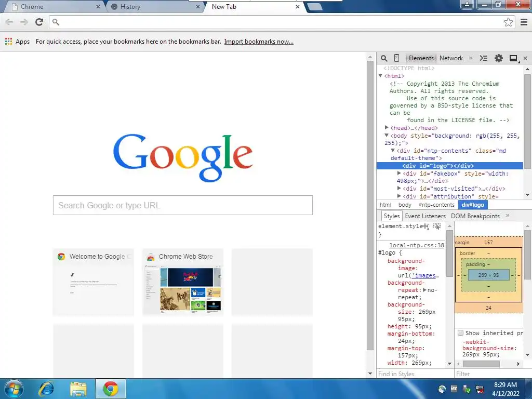Open the Apps grid shortcut

[x=17, y=42]
